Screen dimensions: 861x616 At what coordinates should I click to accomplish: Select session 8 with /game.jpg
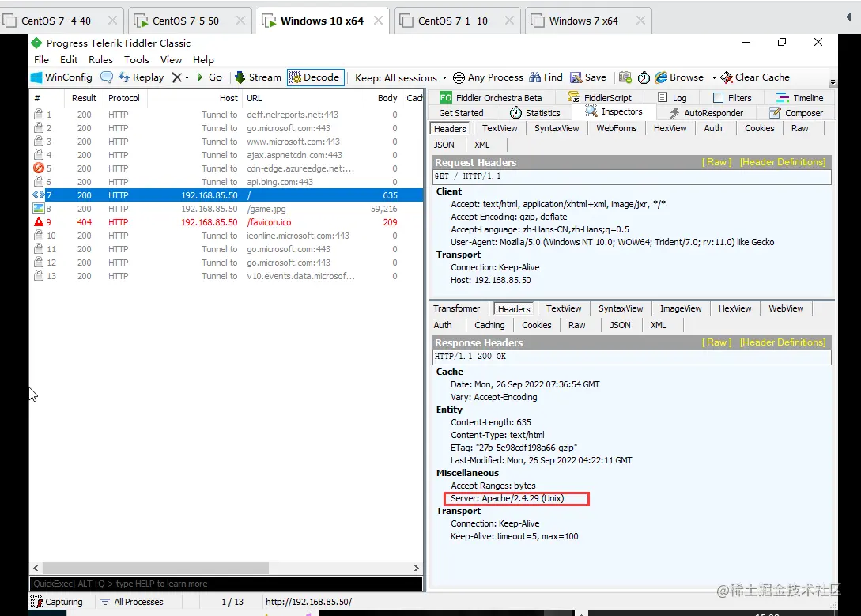(226, 209)
